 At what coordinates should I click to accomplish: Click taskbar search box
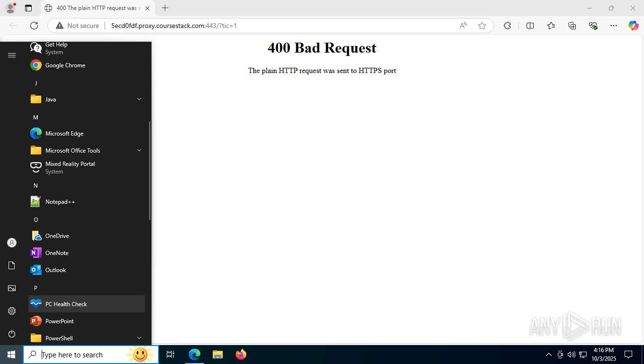[x=91, y=355]
